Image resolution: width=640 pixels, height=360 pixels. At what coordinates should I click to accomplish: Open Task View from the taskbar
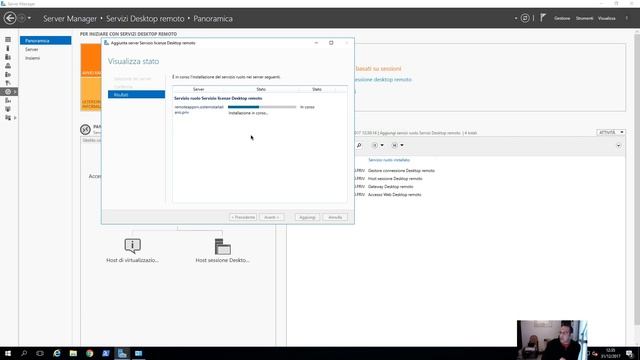click(x=40, y=353)
